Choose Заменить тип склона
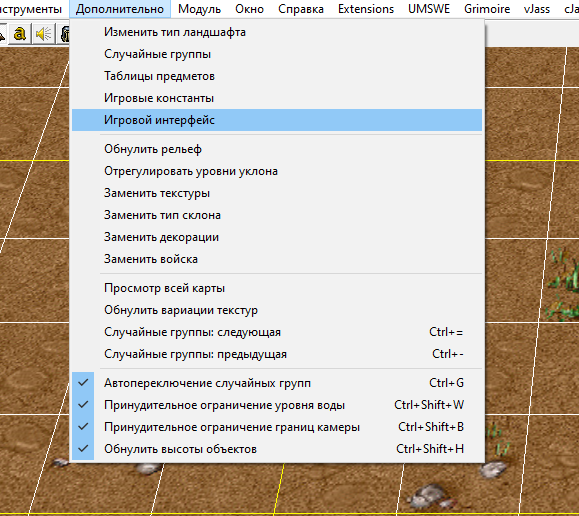 click(x=277, y=215)
